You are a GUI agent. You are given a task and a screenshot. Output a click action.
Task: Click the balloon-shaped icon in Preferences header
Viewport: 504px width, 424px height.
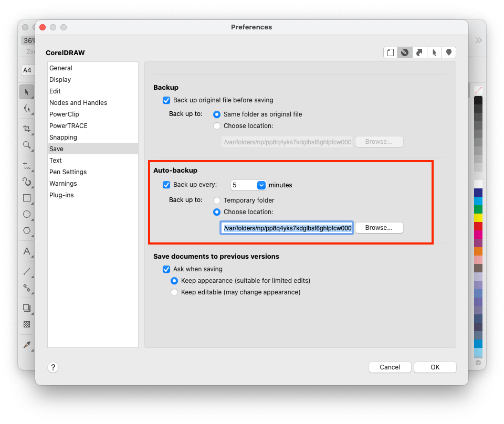click(x=449, y=52)
